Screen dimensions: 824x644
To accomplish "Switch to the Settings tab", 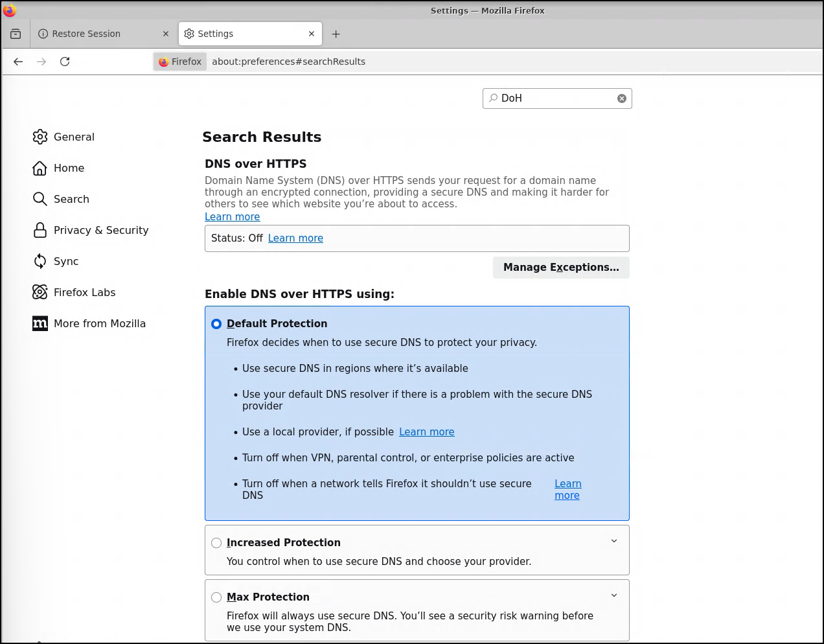I will pos(250,34).
